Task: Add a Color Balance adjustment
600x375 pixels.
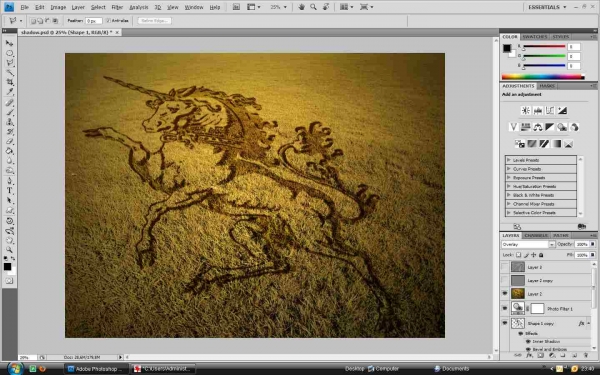Action: click(538, 127)
